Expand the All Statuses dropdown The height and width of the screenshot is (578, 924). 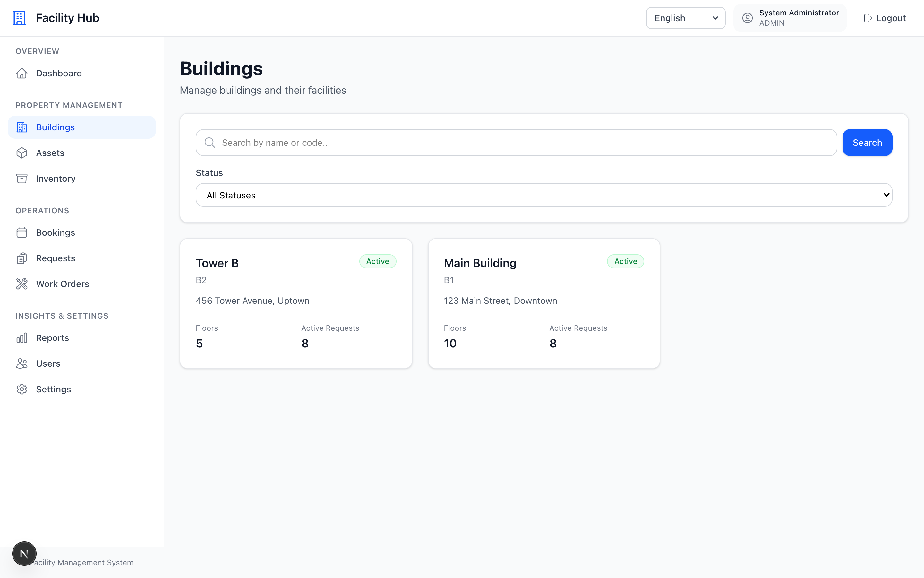coord(544,195)
